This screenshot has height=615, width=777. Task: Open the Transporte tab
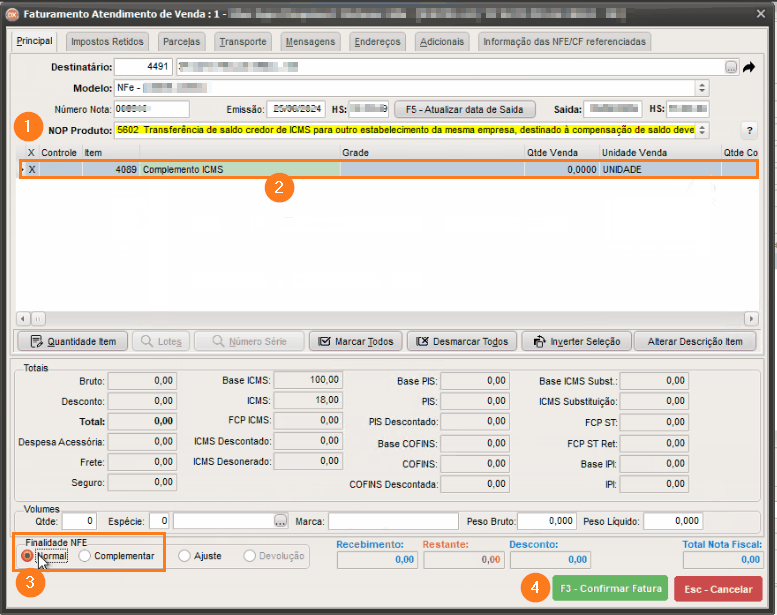[243, 42]
